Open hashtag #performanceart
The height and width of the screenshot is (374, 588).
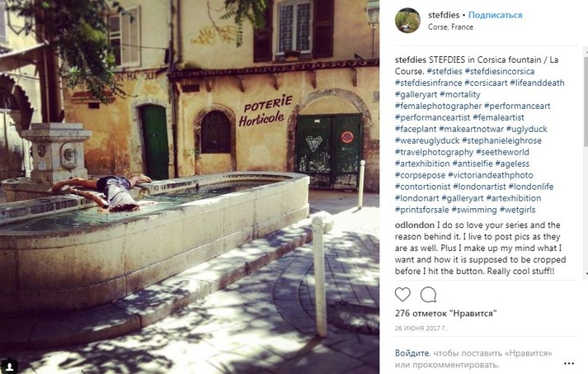pyautogui.click(x=517, y=106)
